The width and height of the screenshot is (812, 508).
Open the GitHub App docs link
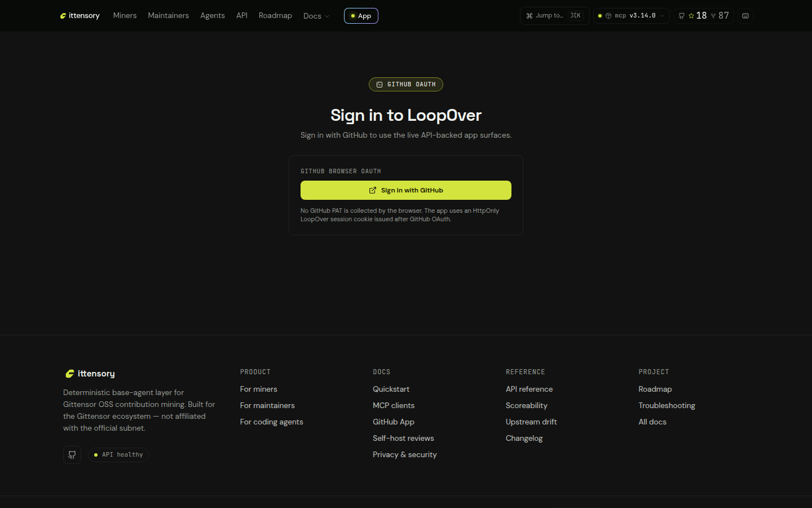coord(394,422)
